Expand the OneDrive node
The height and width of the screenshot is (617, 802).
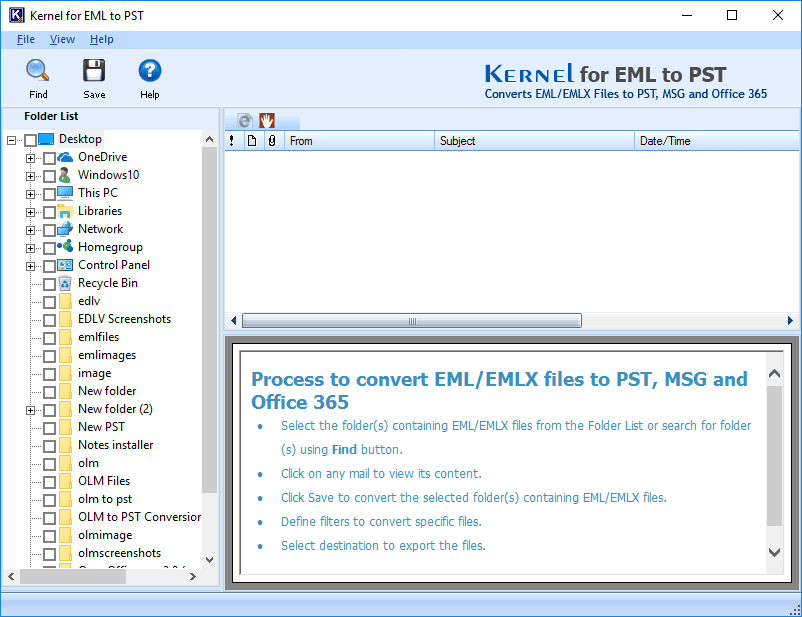30,159
